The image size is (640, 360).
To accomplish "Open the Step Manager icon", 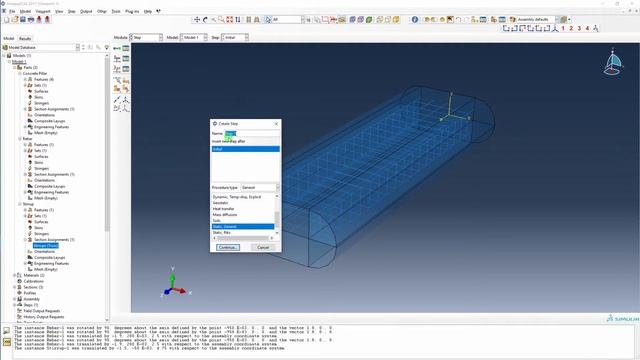I will click(x=126, y=48).
